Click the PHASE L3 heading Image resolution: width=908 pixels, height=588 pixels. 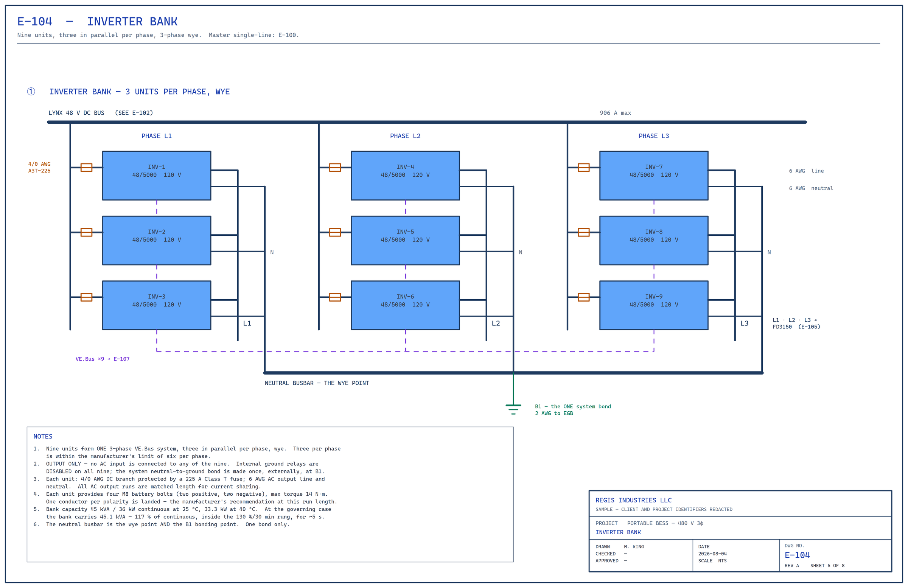(x=654, y=136)
